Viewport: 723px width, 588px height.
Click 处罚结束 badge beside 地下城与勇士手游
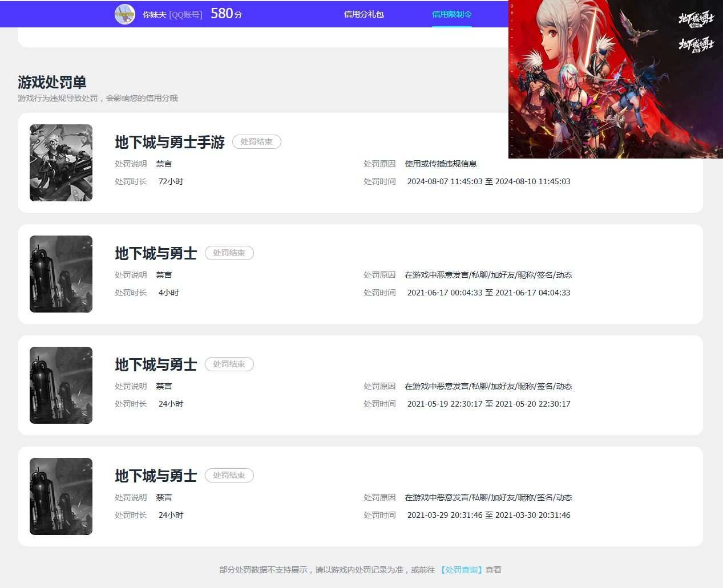pyautogui.click(x=256, y=142)
